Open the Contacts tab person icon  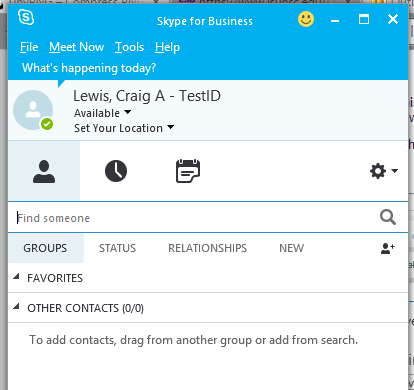click(x=44, y=171)
